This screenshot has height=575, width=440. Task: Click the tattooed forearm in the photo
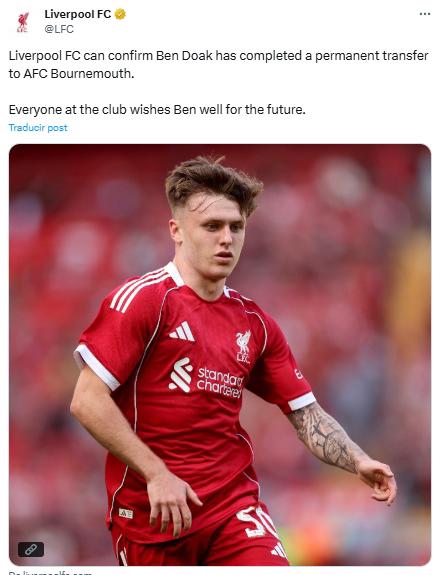(324, 437)
